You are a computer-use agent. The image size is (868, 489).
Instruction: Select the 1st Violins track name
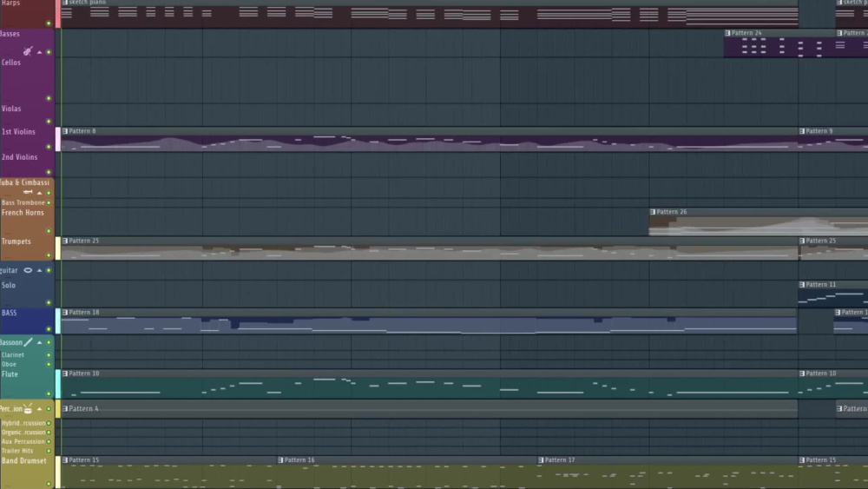18,132
